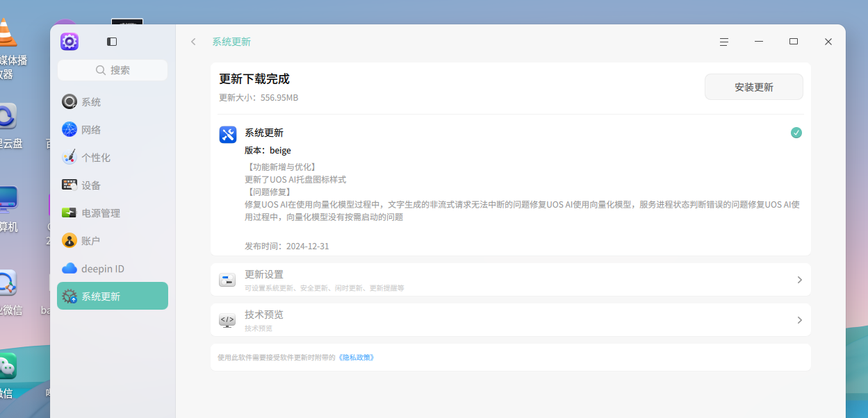The image size is (868, 418).
Task: Click the 网络 globe icon in sidebar
Action: click(69, 130)
